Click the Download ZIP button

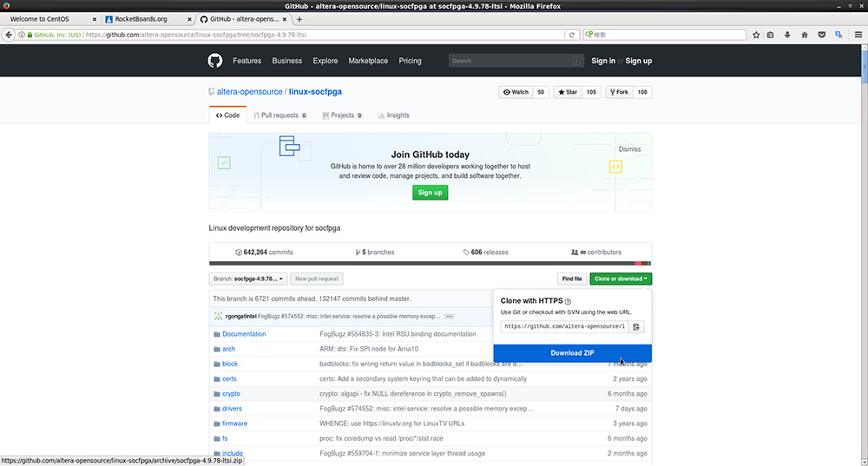point(572,353)
